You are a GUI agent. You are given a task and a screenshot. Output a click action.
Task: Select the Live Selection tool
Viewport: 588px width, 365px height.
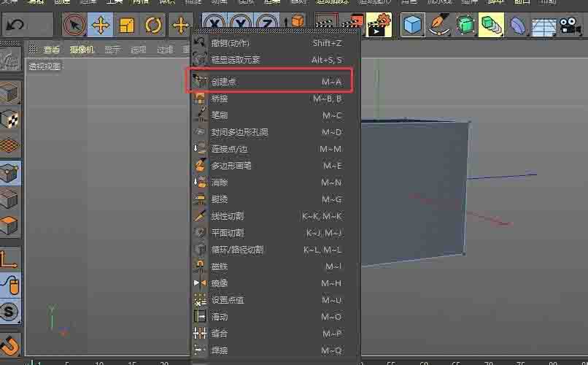tap(74, 25)
